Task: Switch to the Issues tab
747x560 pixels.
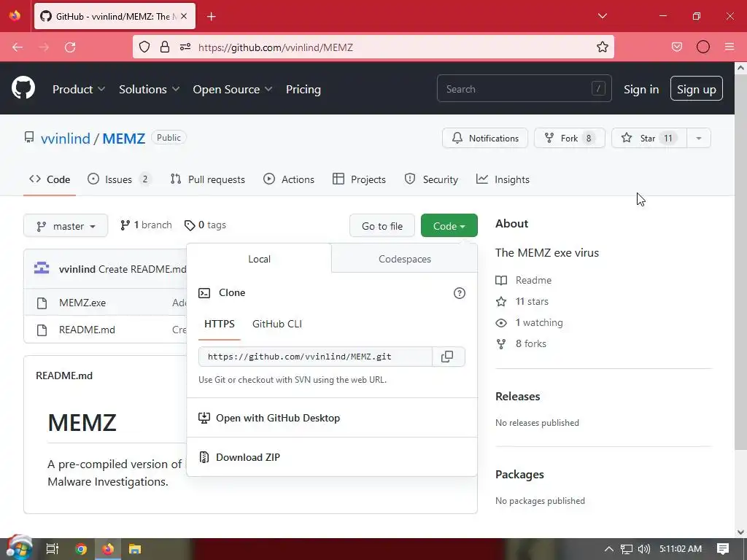Action: (119, 179)
